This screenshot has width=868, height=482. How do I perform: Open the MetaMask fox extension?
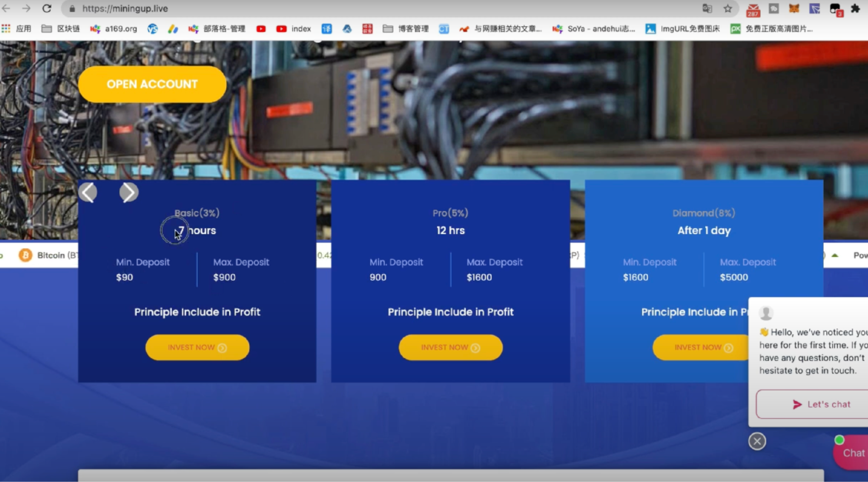(794, 8)
